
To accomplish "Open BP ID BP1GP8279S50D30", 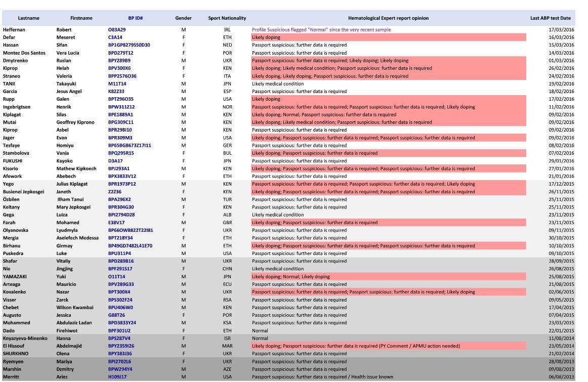I will coord(129,45).
